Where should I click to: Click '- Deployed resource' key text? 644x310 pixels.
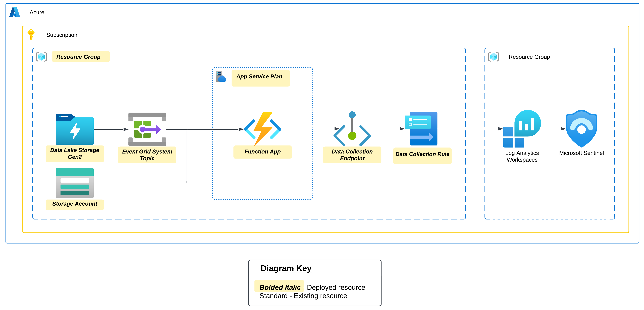[334, 287]
